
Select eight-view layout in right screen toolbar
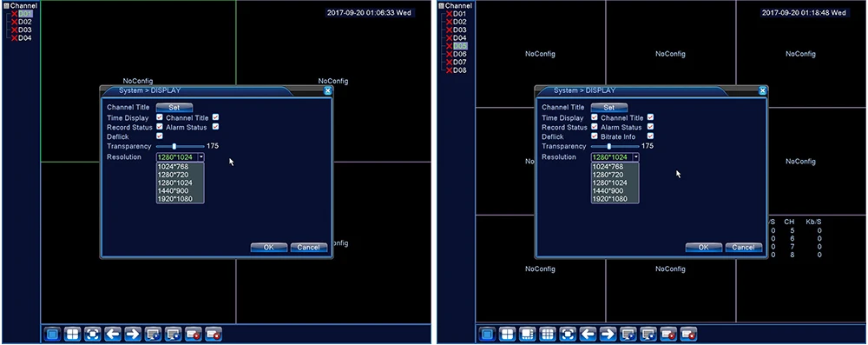pyautogui.click(x=528, y=334)
